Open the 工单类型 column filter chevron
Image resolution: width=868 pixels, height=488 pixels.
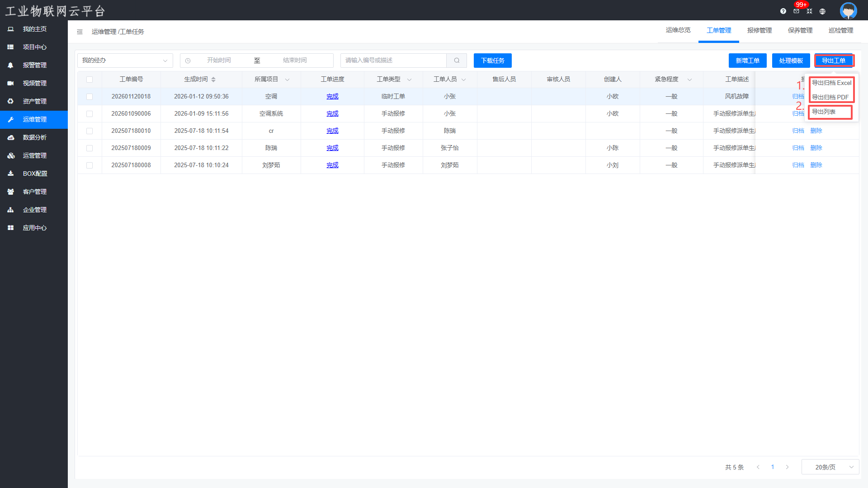pyautogui.click(x=409, y=80)
